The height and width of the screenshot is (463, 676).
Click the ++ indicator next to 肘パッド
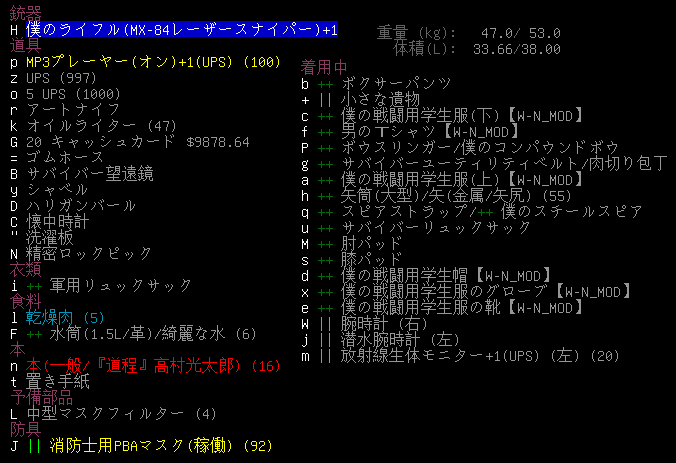tap(326, 244)
